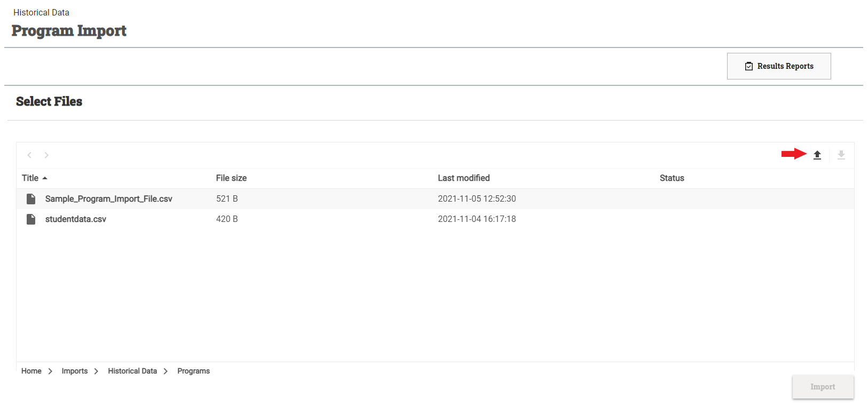Image resolution: width=868 pixels, height=406 pixels.
Task: Click the studentdata.csv file icon
Action: pyautogui.click(x=31, y=219)
